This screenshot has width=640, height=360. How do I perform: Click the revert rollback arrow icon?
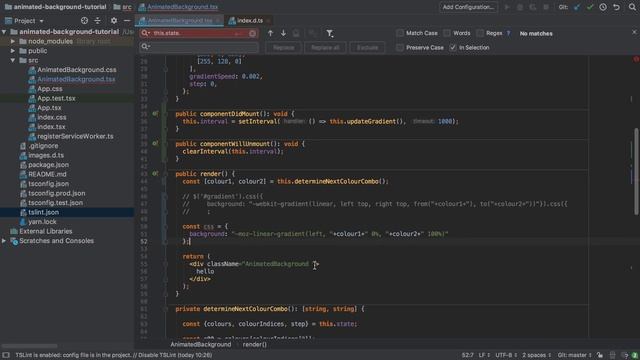tap(616, 7)
